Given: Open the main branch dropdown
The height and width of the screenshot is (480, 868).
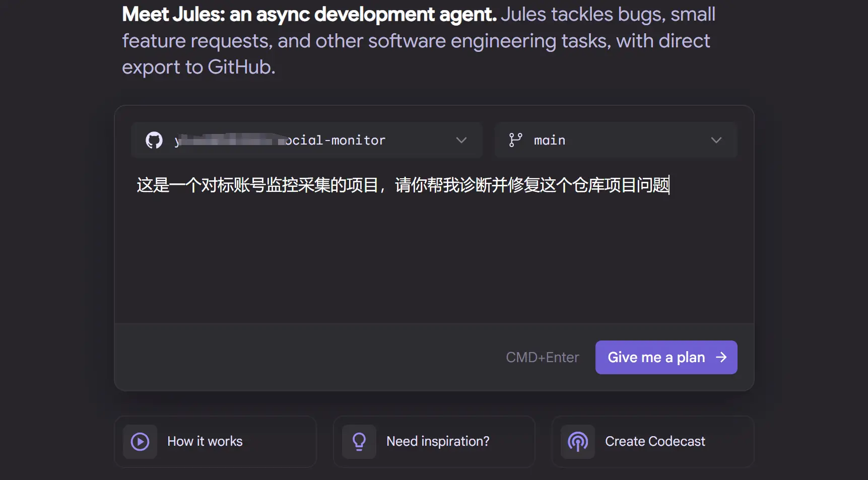Looking at the screenshot, I should [x=616, y=140].
